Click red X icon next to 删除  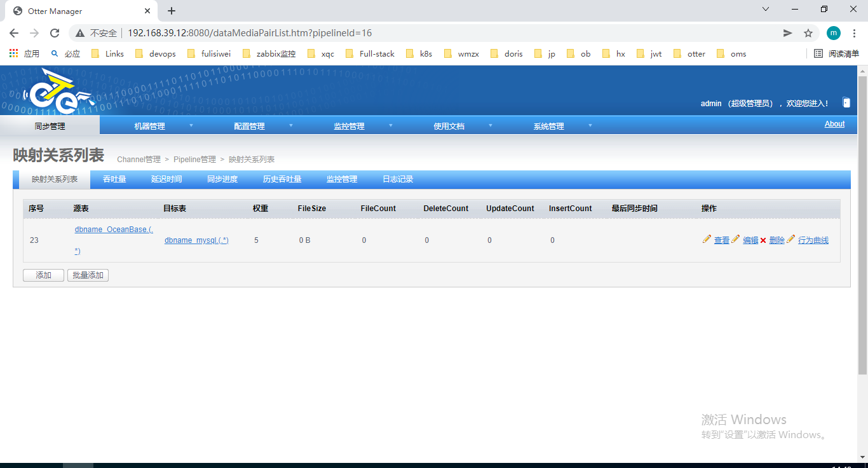(x=763, y=240)
